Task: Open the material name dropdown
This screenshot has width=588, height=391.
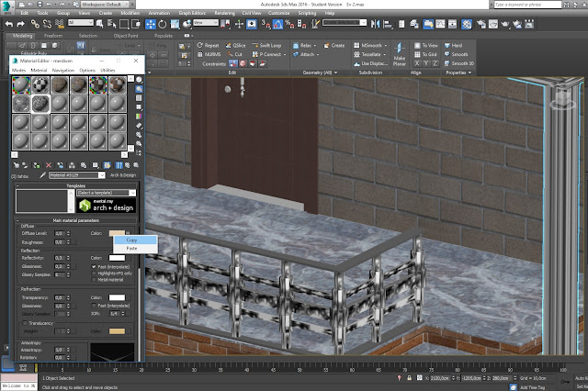Action: 76,175
